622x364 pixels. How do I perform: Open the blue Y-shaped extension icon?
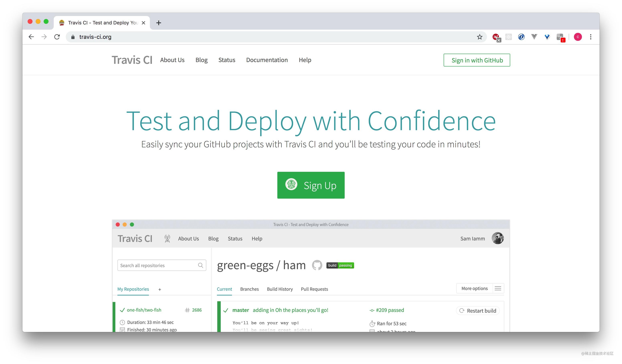[x=547, y=37]
